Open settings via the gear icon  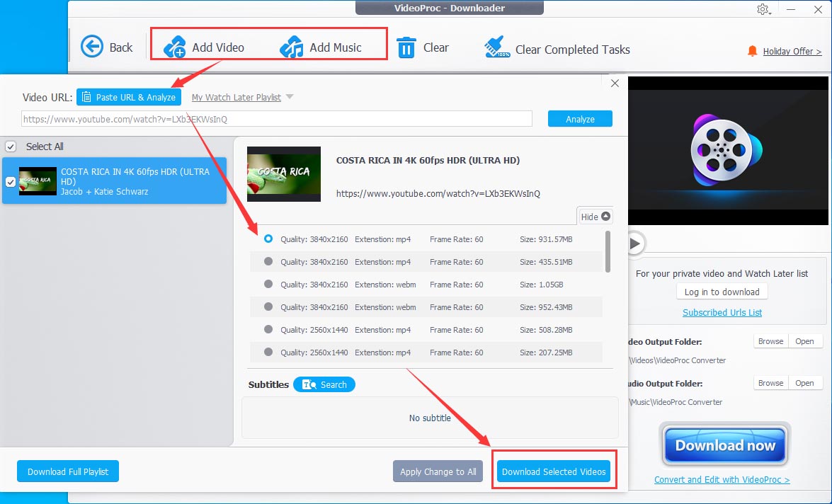point(763,9)
